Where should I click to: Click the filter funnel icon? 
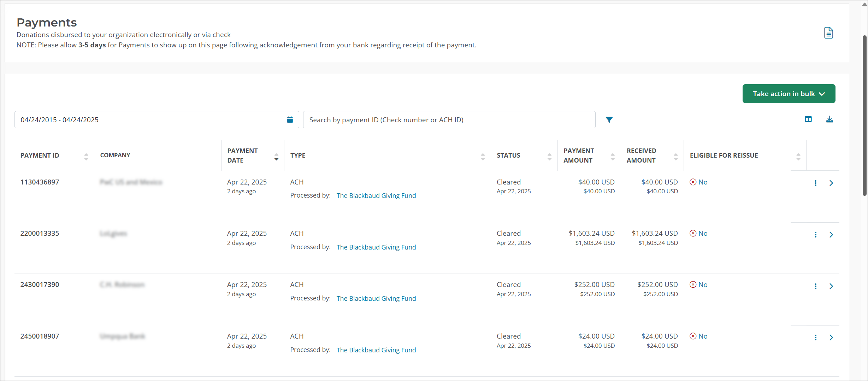pos(609,120)
